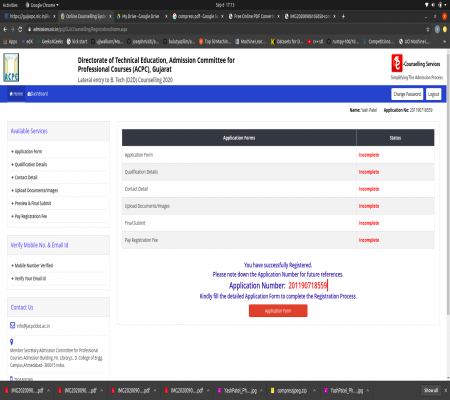The height and width of the screenshot is (400, 450).
Task: Show the hidden bookmarks overflow chevron
Action: pos(444,42)
